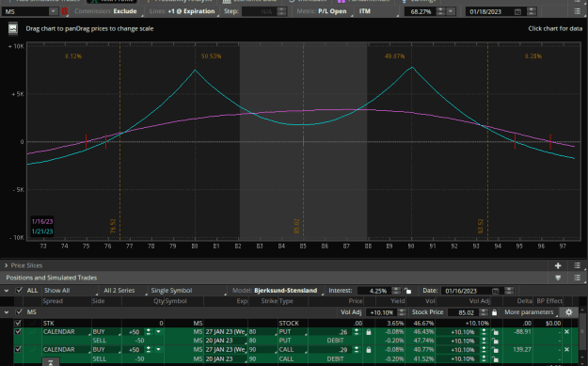Toggle the lock icon next to Stock Price

[x=495, y=312]
